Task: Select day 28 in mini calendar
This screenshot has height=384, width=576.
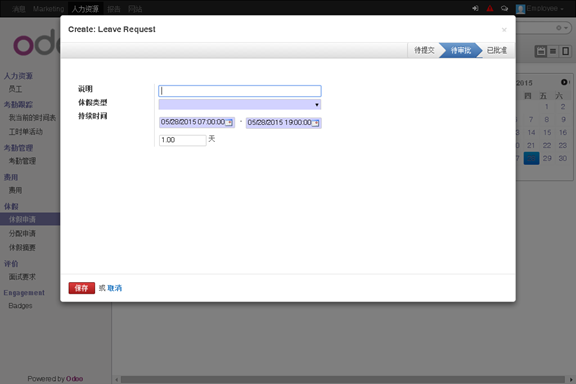Action: tap(531, 158)
